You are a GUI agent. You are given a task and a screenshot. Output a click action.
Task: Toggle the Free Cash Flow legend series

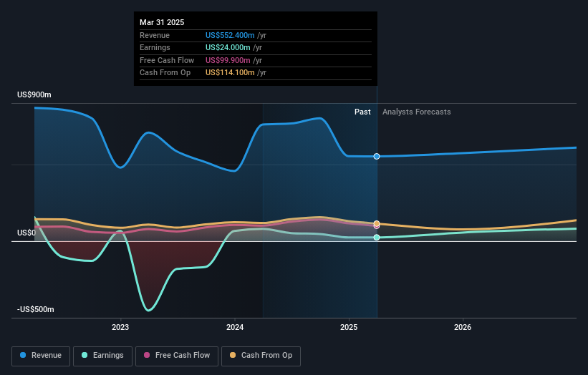pyautogui.click(x=177, y=356)
